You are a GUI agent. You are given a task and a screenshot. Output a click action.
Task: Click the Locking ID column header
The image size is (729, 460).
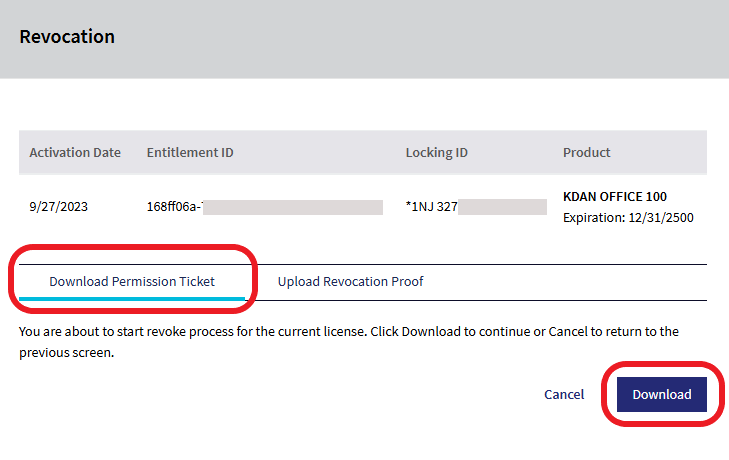point(437,153)
